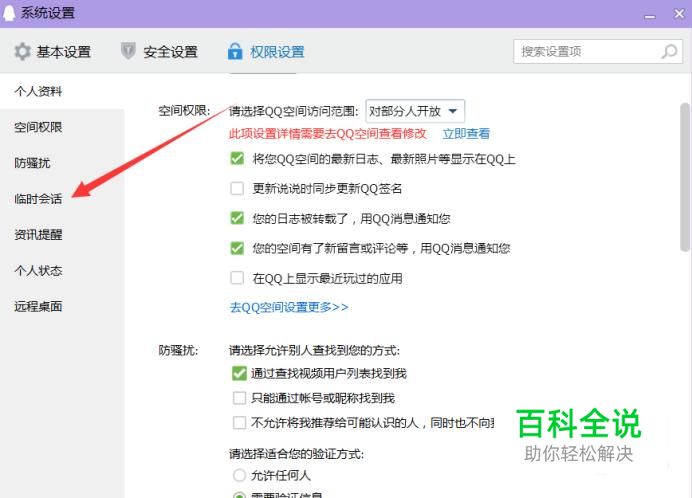692x498 pixels.
Task: Open 资讯提醒 in the sidebar
Action: click(x=38, y=234)
